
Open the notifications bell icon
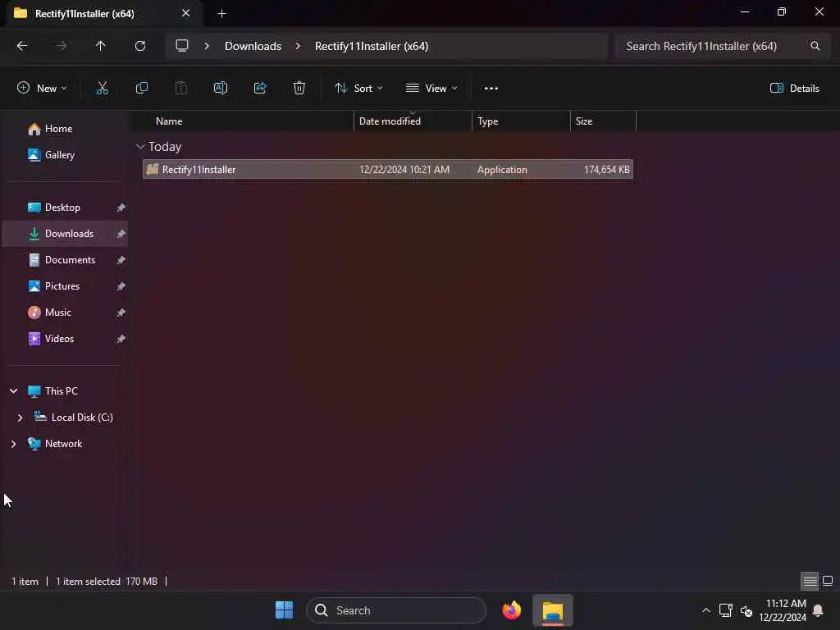(x=818, y=610)
